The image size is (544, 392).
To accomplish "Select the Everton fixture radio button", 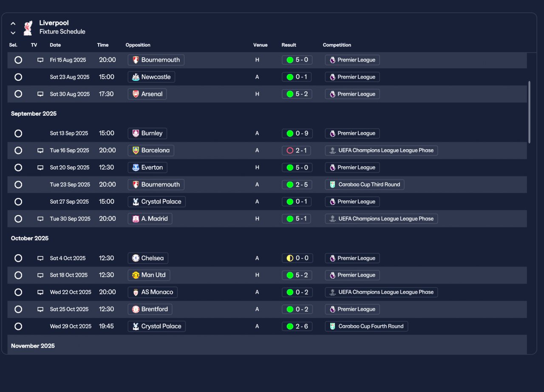I will click(x=18, y=168).
